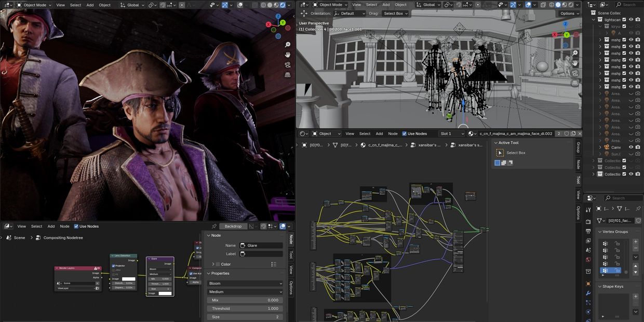Add a shape key with plus button
644x322 pixels.
click(x=635, y=297)
